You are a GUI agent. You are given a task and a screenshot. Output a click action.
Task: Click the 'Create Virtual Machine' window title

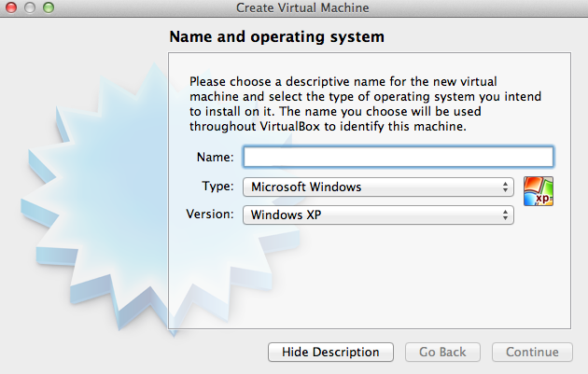pyautogui.click(x=302, y=7)
